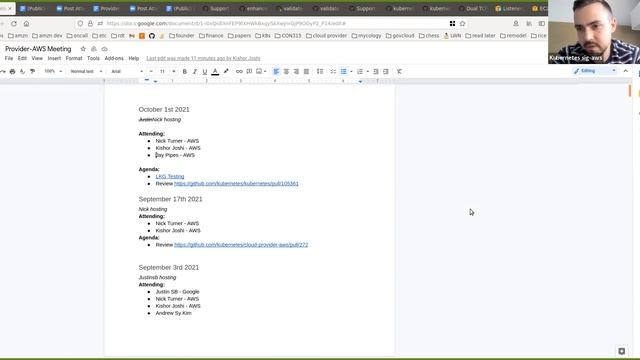Viewport: 640px width, 360px height.
Task: Open the Arial font dropdown
Action: click(x=127, y=71)
